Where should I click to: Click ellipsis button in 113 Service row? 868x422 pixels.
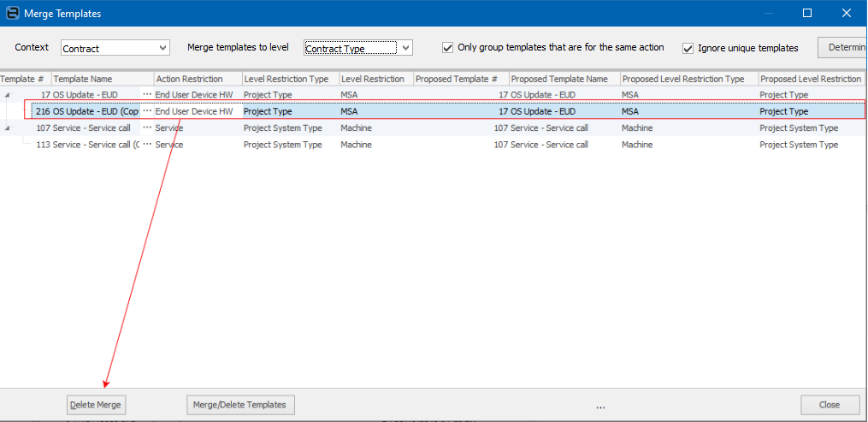tap(147, 146)
